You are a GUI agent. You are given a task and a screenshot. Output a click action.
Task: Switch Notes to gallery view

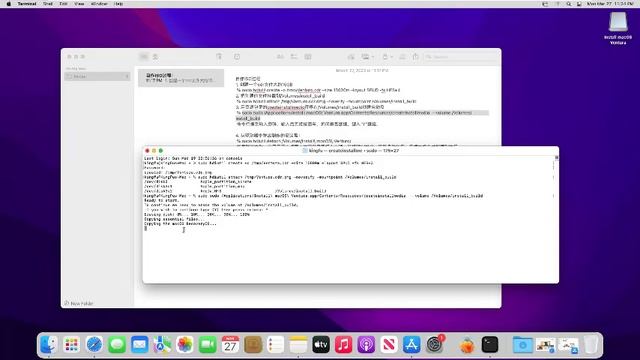pos(156,57)
